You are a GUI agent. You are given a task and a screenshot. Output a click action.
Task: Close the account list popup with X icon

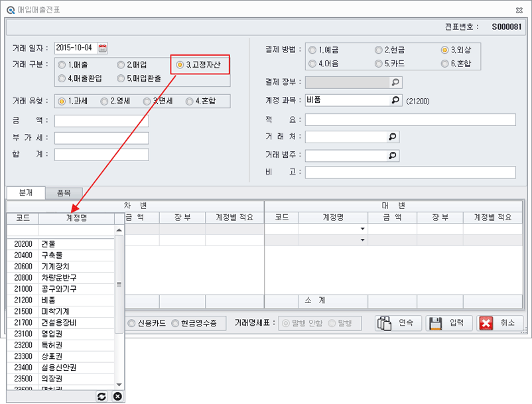(117, 396)
